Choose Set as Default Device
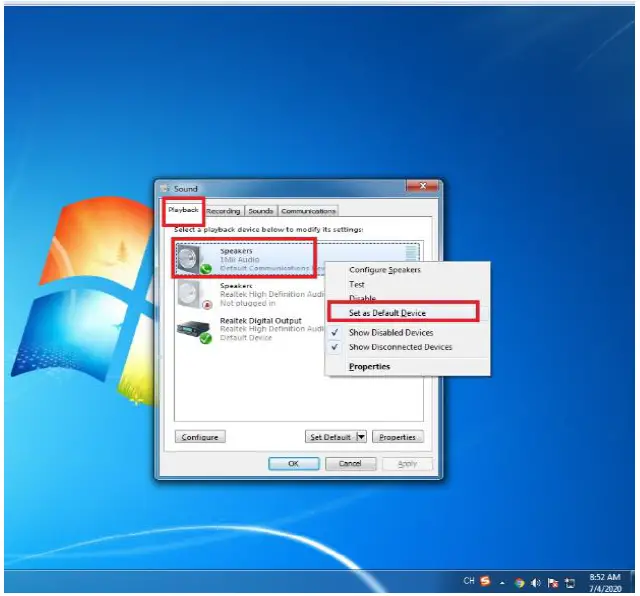This screenshot has width=640, height=596. click(408, 313)
